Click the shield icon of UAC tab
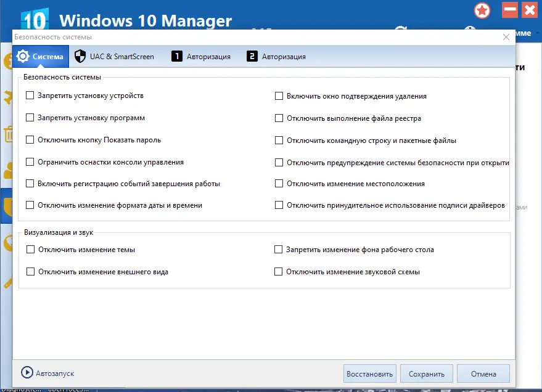 coord(80,56)
